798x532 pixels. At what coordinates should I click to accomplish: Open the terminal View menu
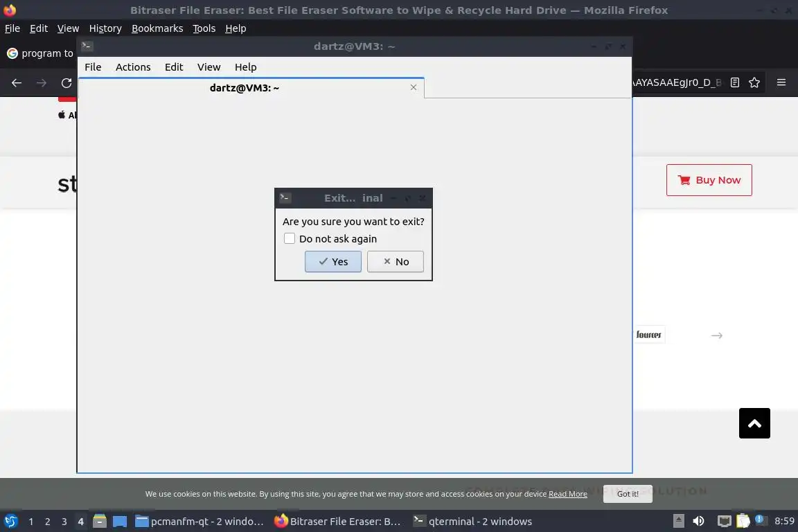(x=209, y=67)
